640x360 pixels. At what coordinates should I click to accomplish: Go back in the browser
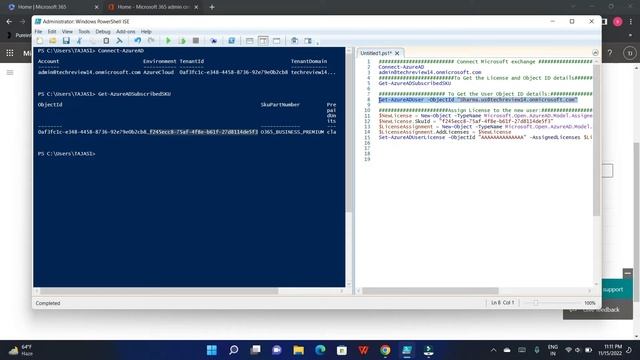click(9, 21)
